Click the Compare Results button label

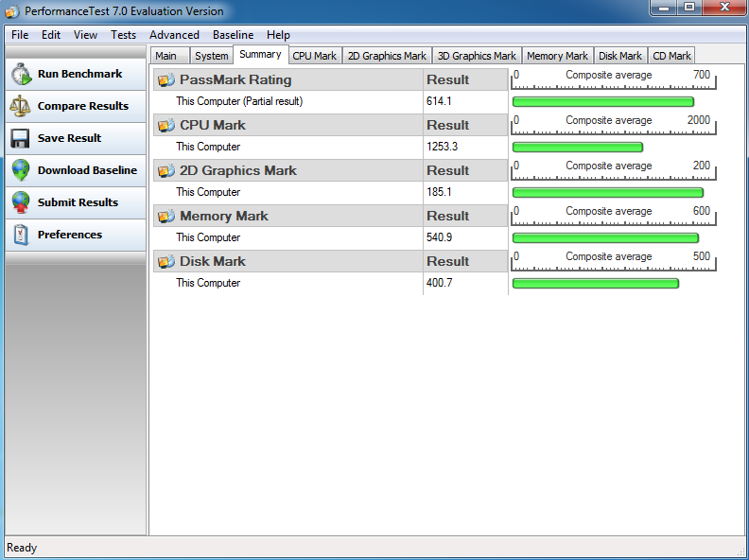click(x=83, y=106)
